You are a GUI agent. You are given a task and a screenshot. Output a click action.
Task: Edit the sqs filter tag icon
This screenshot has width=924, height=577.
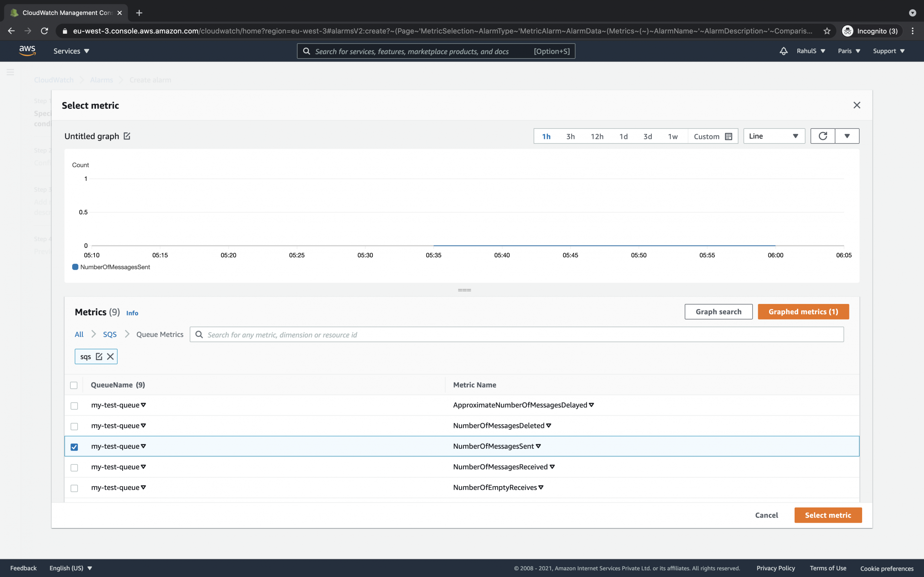[99, 356]
